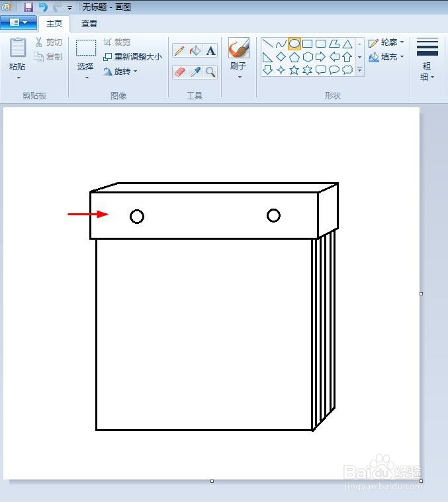Switch to the 查看 tab
This screenshot has height=502, width=448.
point(89,23)
